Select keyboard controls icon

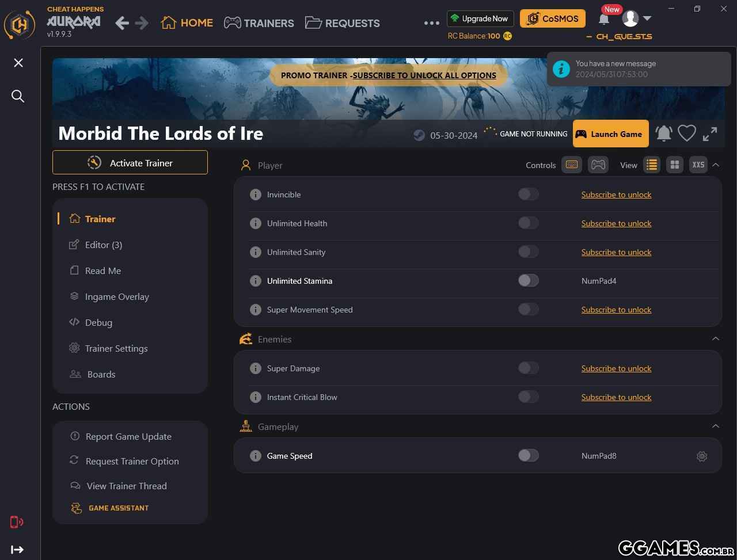click(572, 165)
